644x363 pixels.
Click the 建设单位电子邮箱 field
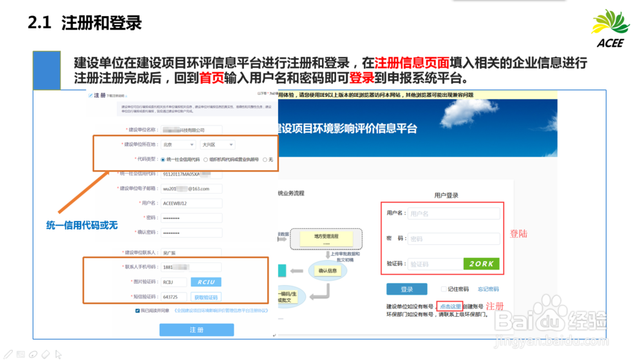pos(191,189)
